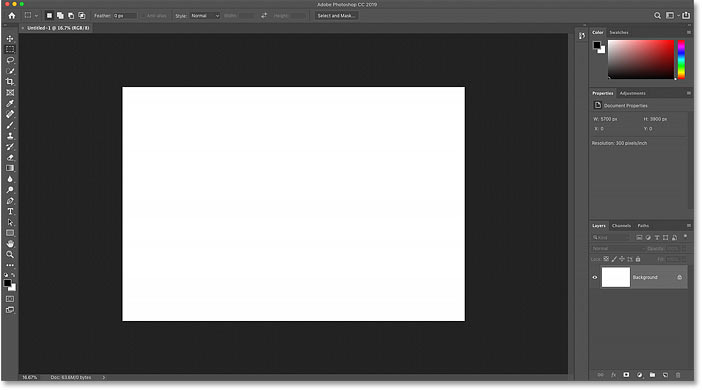Select the Frame tool
Viewport: 702px width, 390px height.
click(10, 93)
